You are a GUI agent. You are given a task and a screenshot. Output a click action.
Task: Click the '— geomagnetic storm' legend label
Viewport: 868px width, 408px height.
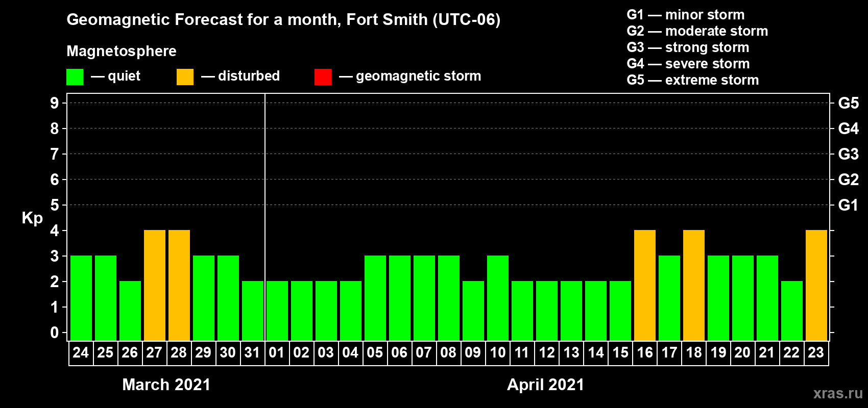click(410, 76)
